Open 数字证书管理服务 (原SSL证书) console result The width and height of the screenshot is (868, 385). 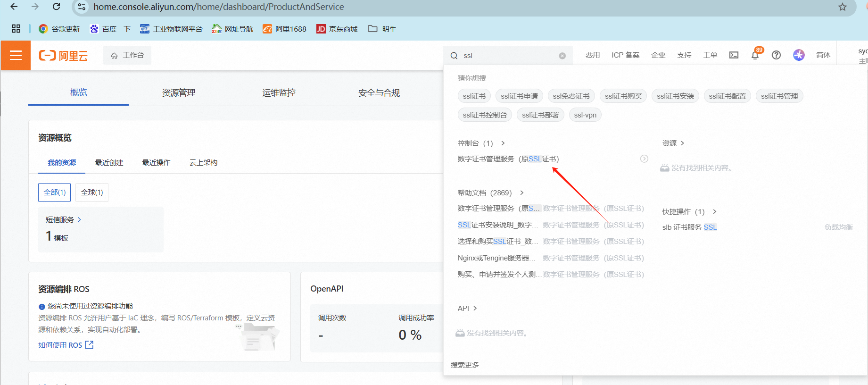tap(508, 159)
